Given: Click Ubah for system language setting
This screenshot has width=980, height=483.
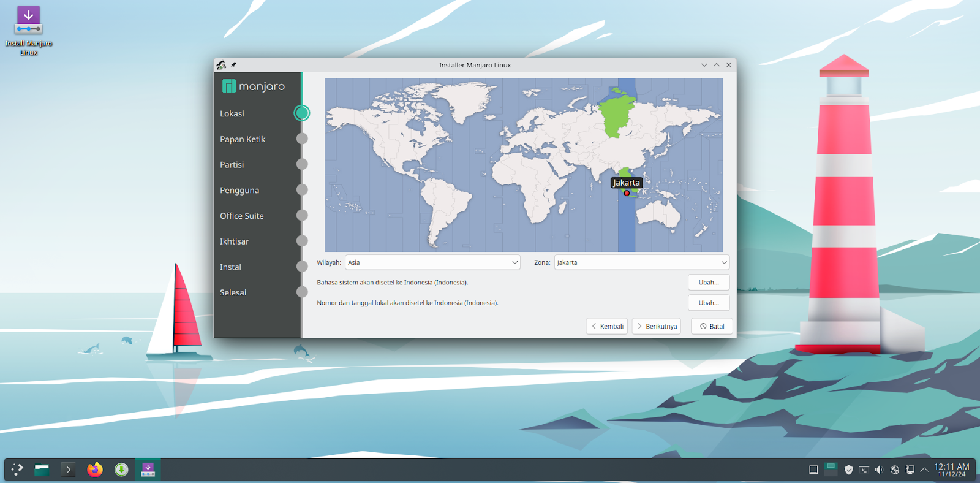Looking at the screenshot, I should [x=709, y=283].
